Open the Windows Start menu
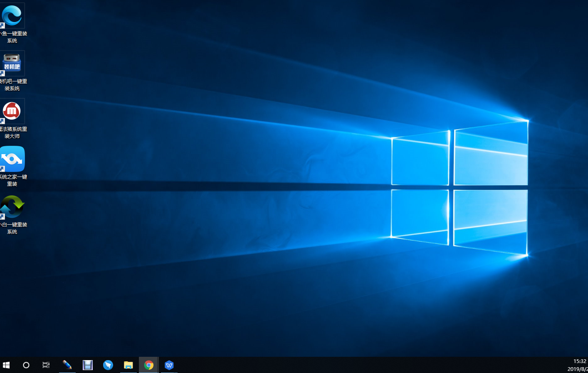This screenshot has height=373, width=588. 6,365
